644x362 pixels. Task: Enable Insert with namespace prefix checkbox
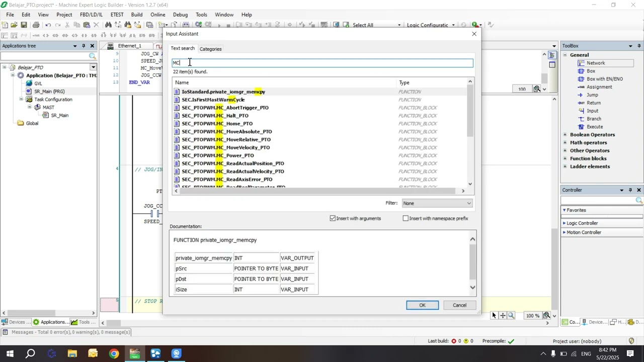(x=406, y=219)
